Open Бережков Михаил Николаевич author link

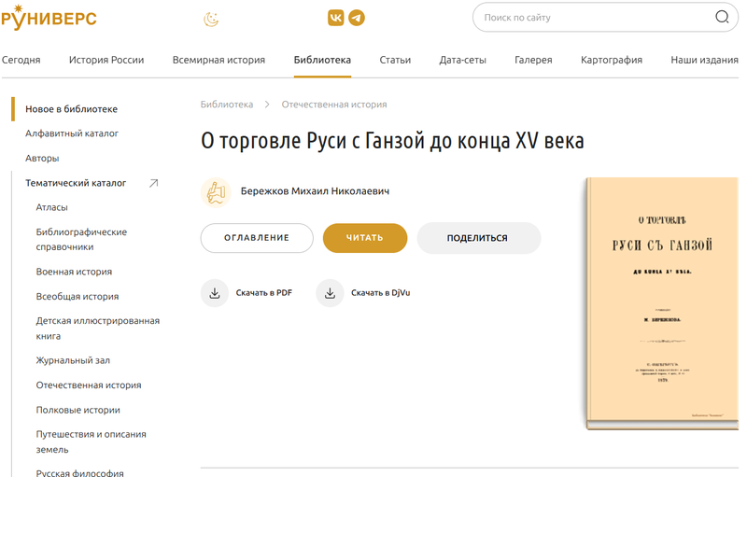click(315, 191)
